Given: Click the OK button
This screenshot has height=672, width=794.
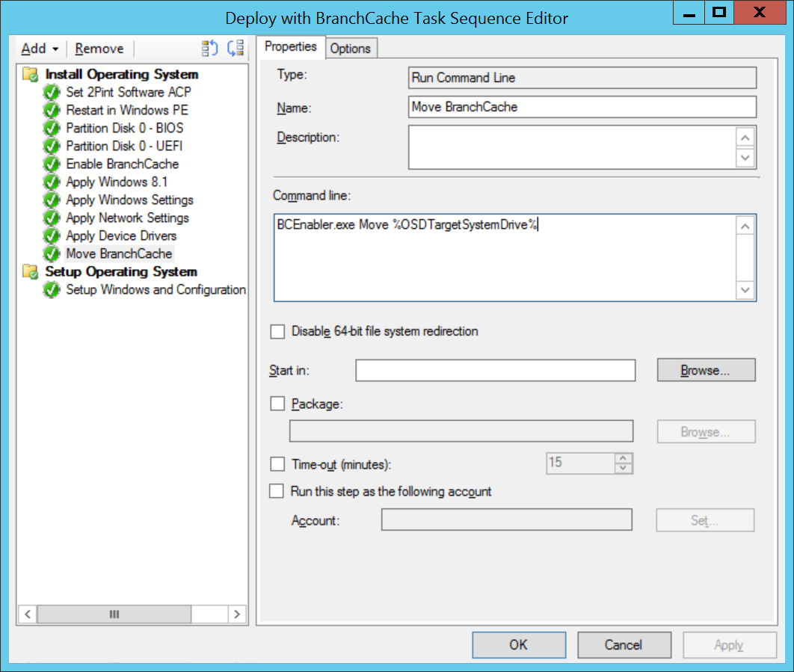Looking at the screenshot, I should point(518,644).
